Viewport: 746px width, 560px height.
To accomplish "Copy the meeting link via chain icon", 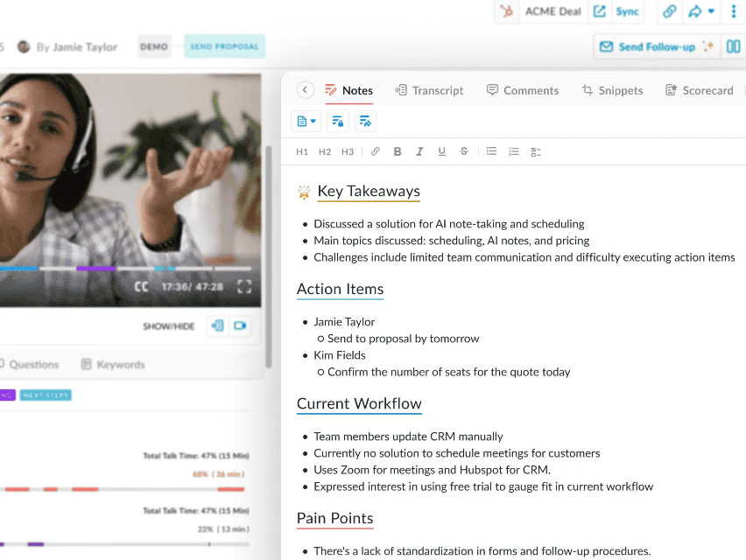I will (670, 10).
